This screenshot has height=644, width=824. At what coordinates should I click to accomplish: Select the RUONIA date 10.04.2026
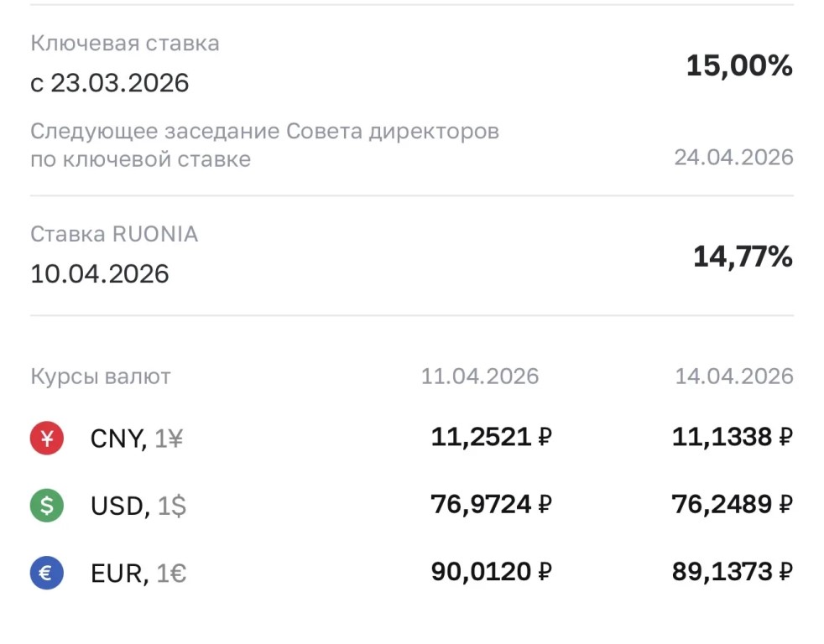click(100, 273)
